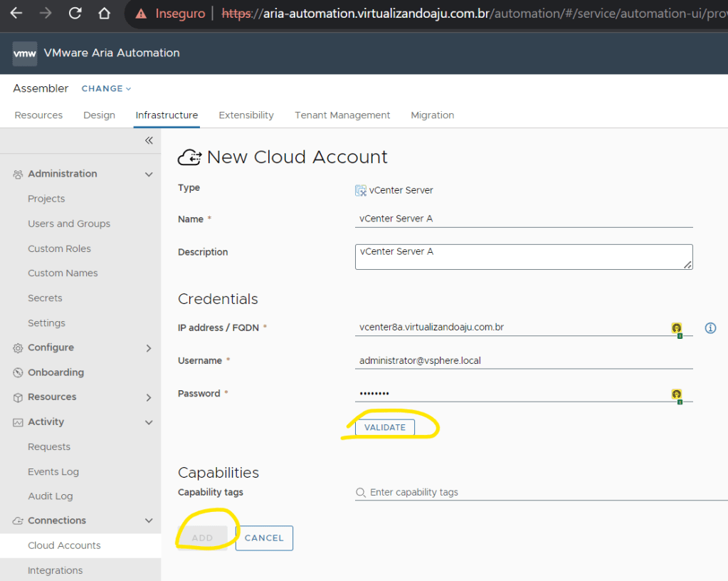Collapse the Administration section
The height and width of the screenshot is (581, 728).
tap(149, 174)
